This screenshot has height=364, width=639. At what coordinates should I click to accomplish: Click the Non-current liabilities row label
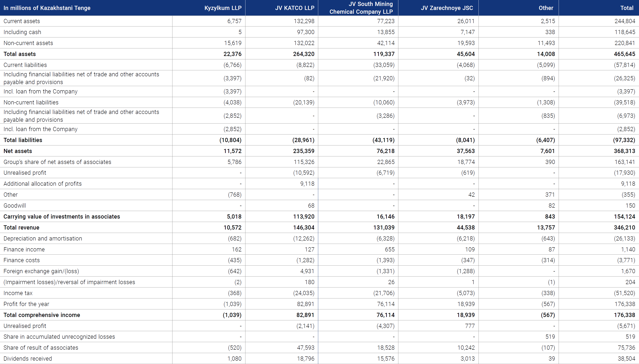click(31, 102)
